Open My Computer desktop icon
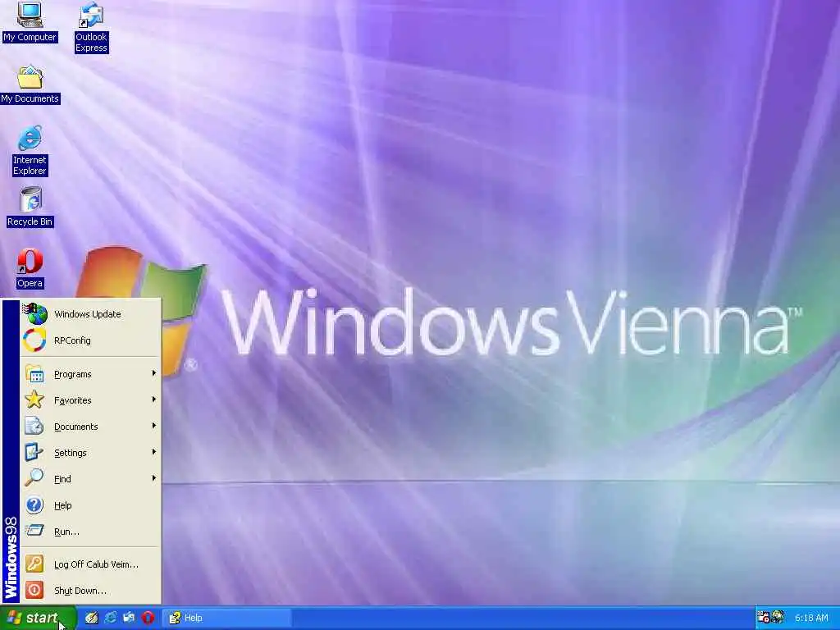The image size is (840, 630). (30, 21)
